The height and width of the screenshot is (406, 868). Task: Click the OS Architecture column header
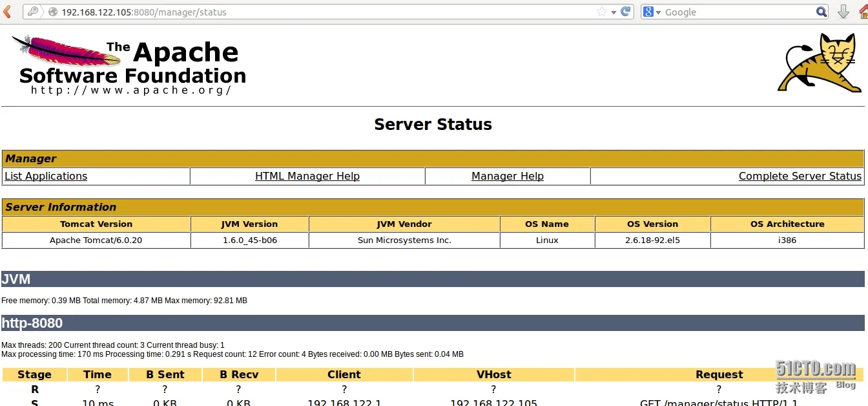click(x=787, y=224)
